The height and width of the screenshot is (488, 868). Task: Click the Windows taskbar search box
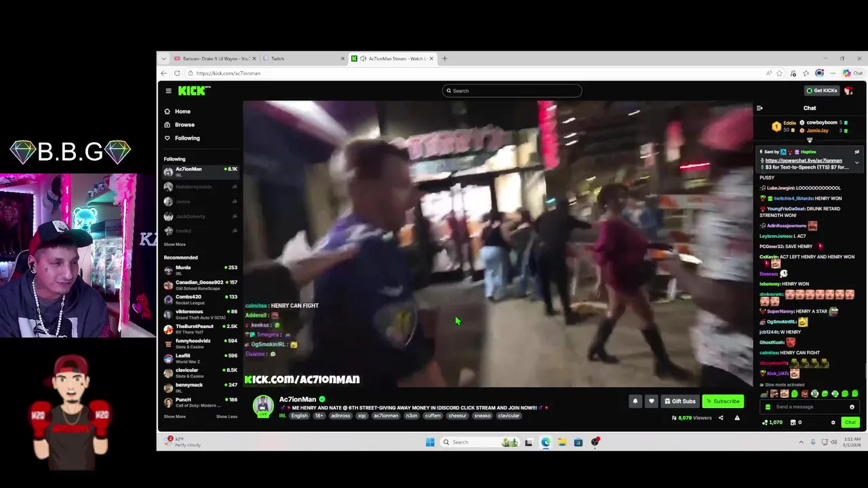click(x=480, y=442)
